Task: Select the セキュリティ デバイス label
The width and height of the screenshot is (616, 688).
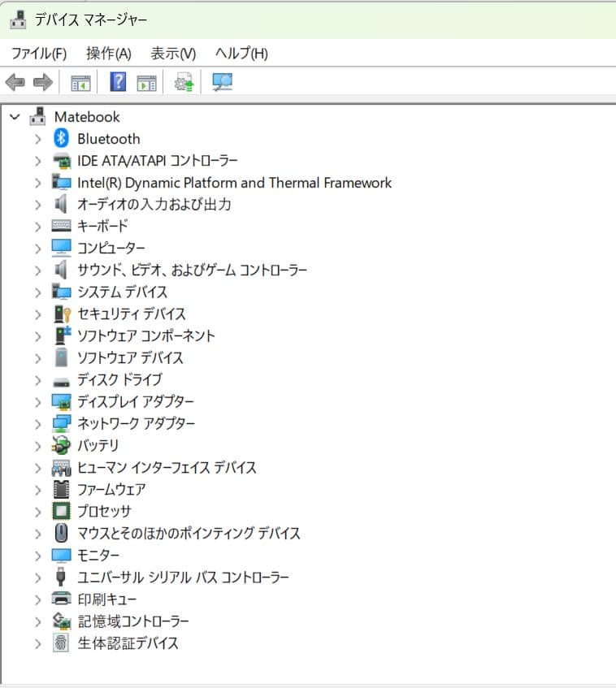Action: click(x=132, y=314)
